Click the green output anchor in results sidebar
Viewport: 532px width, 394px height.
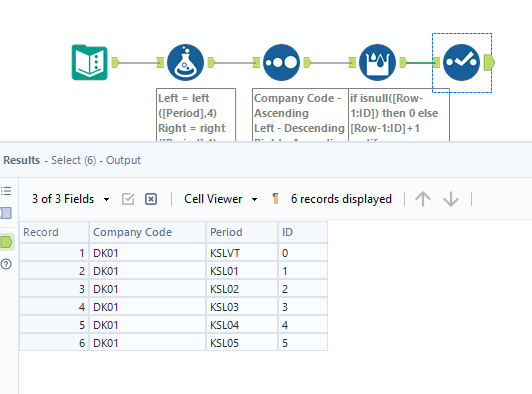[6, 242]
